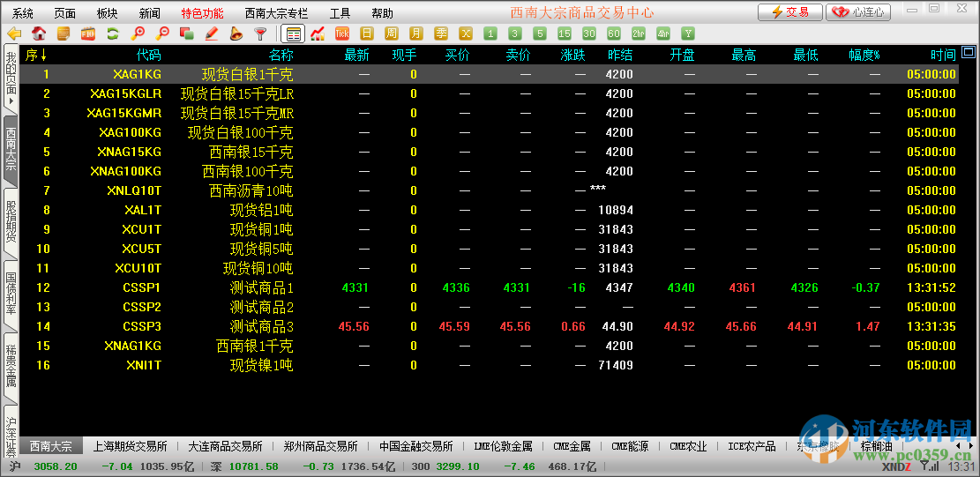Click the 代码 column header
The height and width of the screenshot is (477, 980).
point(149,55)
